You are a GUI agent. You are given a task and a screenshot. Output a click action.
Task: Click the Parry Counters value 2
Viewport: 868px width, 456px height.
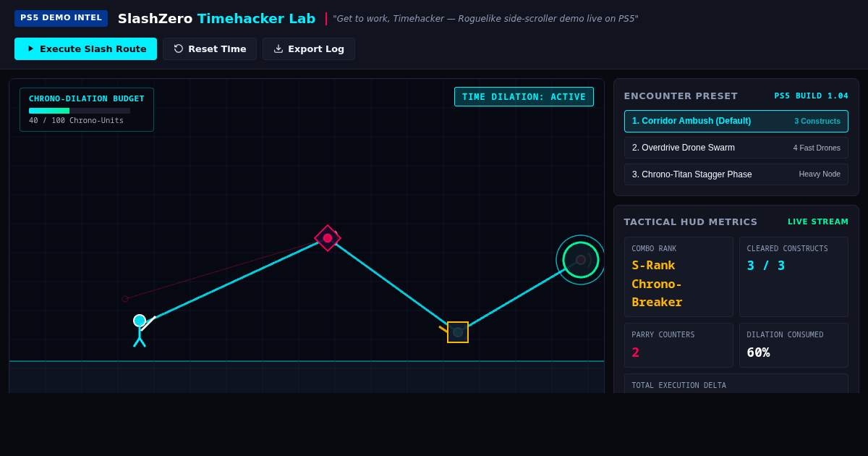click(x=636, y=352)
